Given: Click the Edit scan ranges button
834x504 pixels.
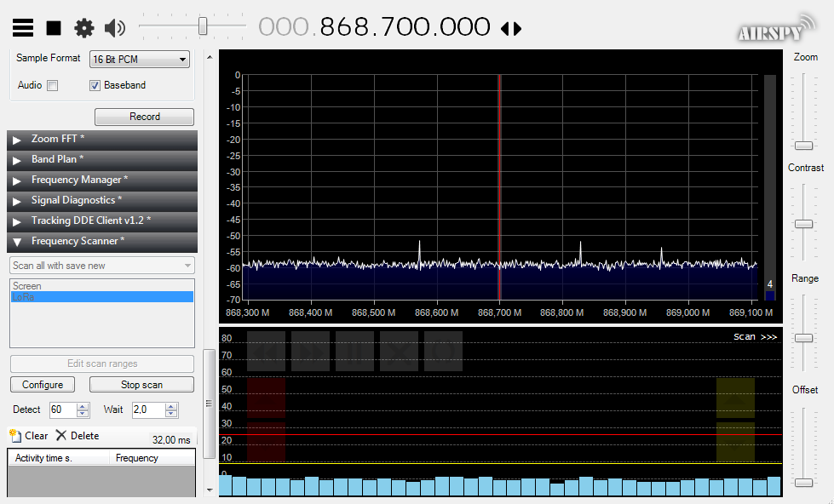Looking at the screenshot, I should pos(102,364).
